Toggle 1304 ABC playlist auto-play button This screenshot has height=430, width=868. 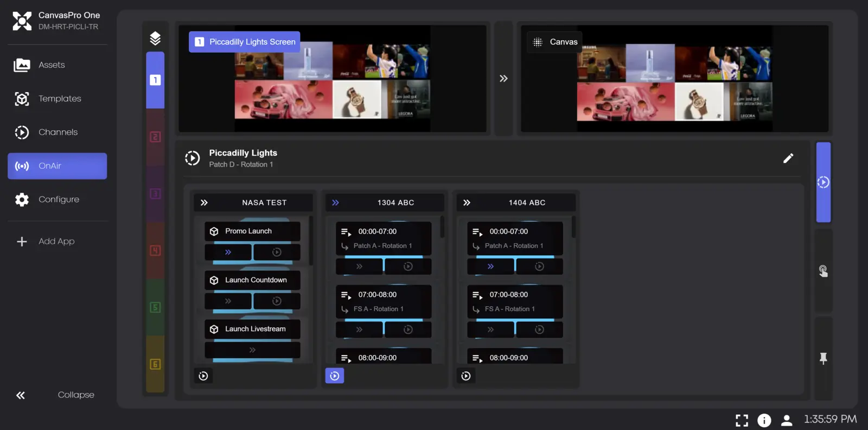(x=335, y=376)
